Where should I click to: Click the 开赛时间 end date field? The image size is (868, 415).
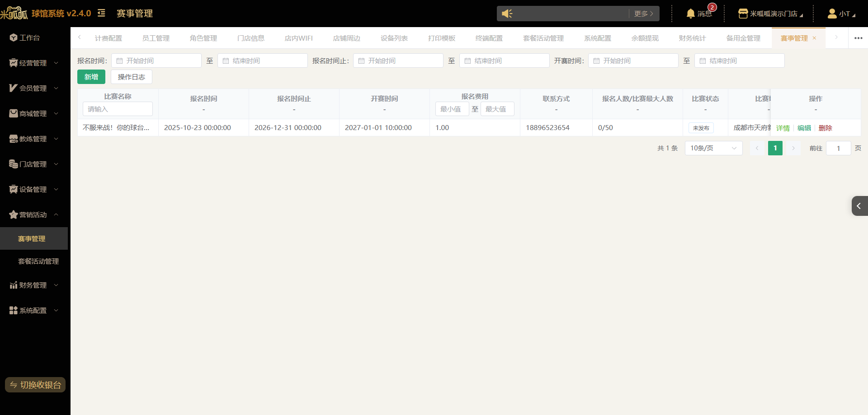click(740, 61)
